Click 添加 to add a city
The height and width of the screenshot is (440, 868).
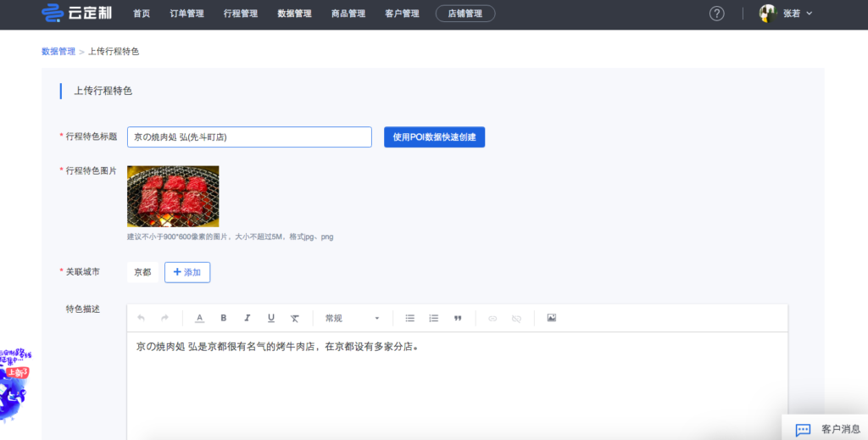(187, 272)
